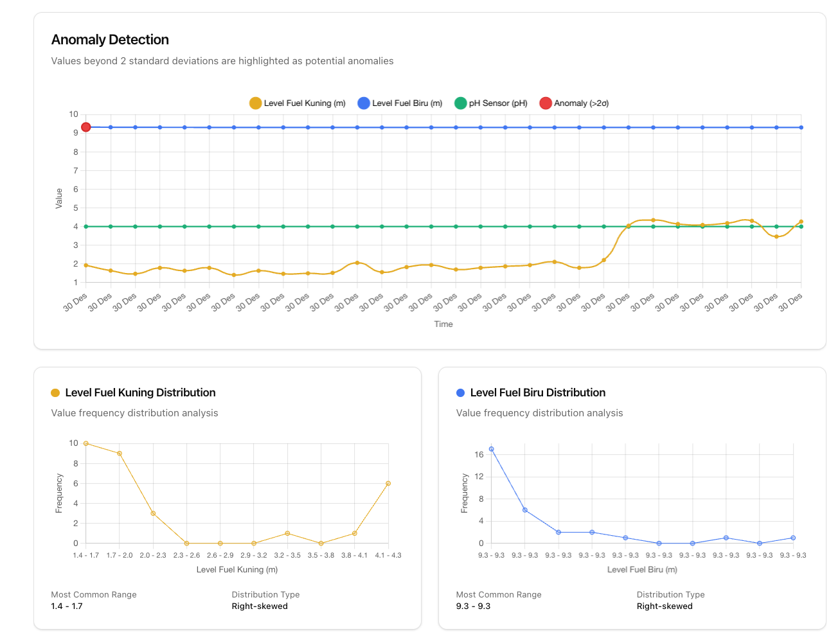The height and width of the screenshot is (636, 840).
Task: Click Kuning distribution point at 4.1 - 4.3
Action: [x=388, y=484]
